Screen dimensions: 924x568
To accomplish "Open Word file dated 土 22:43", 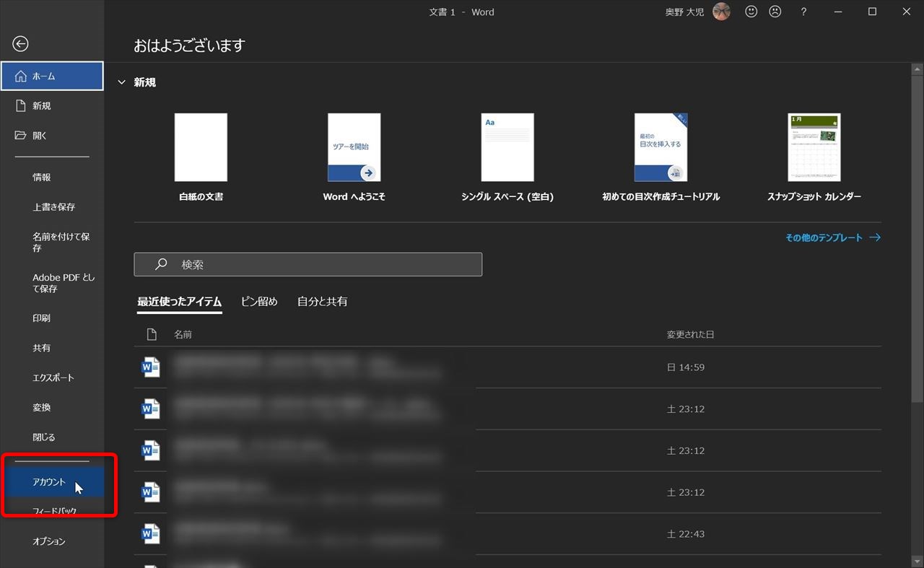I will (x=507, y=534).
